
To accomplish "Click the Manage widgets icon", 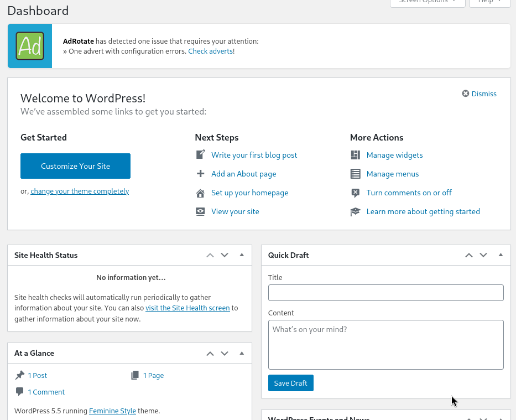I will [356, 155].
